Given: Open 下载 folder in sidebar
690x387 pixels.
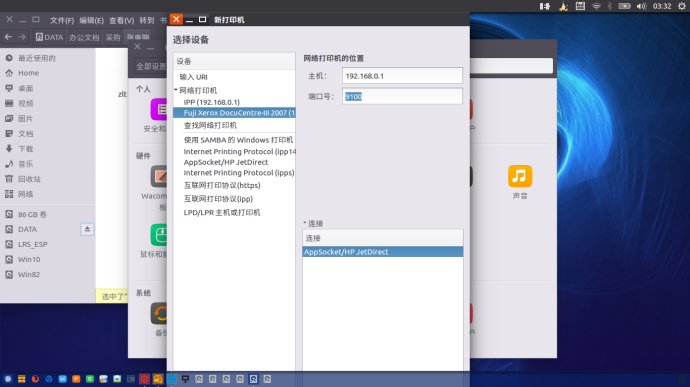Looking at the screenshot, I should 26,149.
